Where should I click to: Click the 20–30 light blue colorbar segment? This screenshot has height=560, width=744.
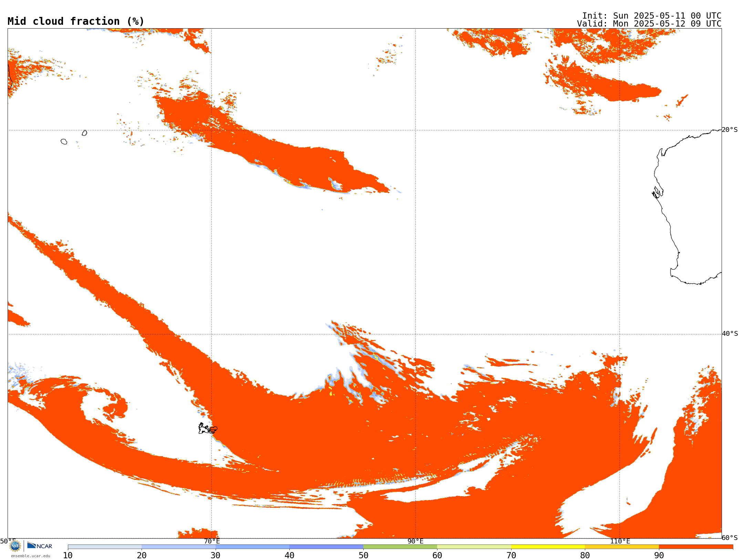[178, 547]
